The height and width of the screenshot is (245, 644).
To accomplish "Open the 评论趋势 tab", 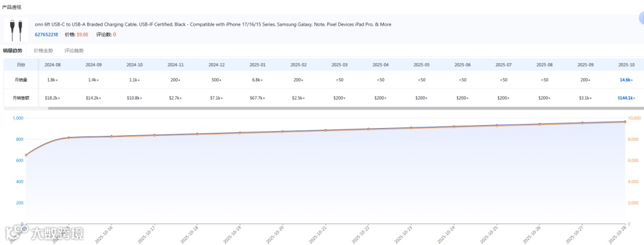I will coord(75,51).
